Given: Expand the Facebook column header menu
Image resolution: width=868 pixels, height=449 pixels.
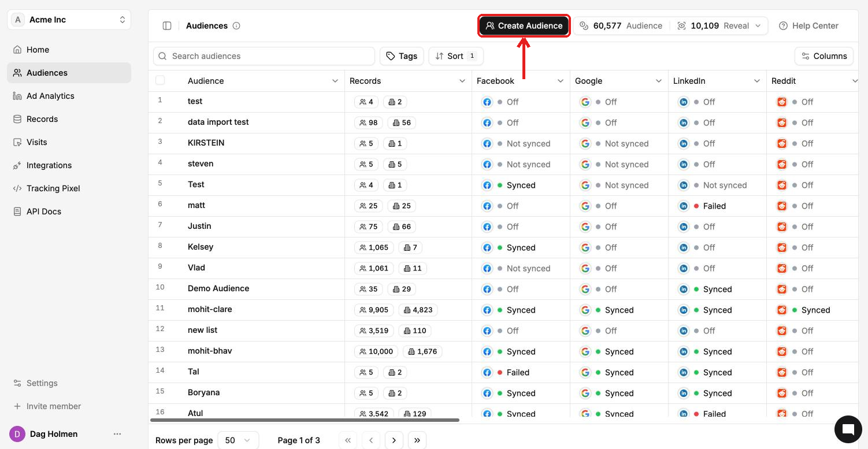Looking at the screenshot, I should [x=561, y=81].
